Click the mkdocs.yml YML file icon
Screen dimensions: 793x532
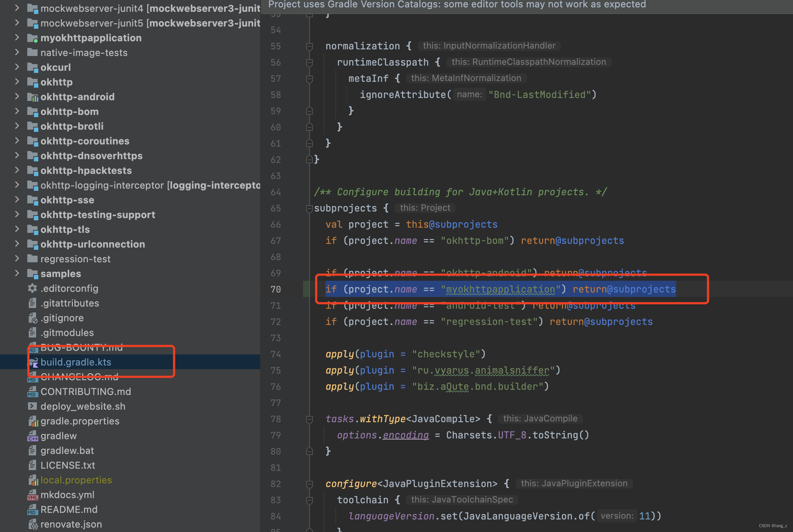pos(32,495)
